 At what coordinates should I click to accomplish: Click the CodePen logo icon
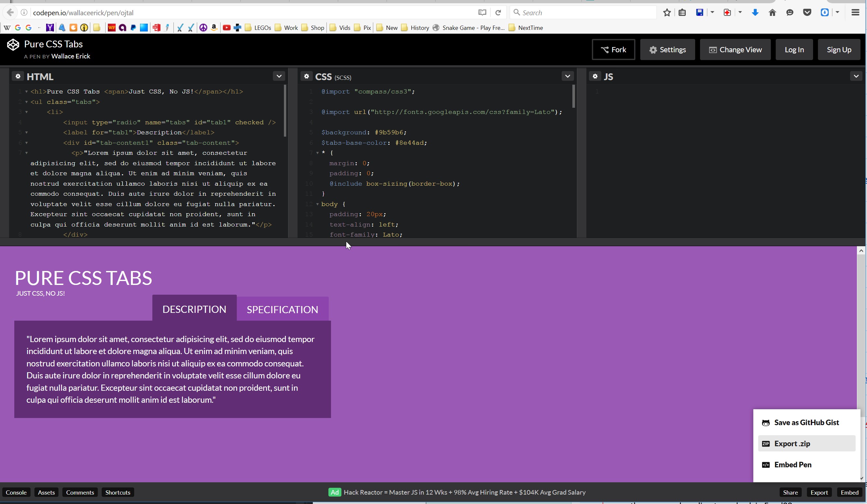pyautogui.click(x=13, y=45)
